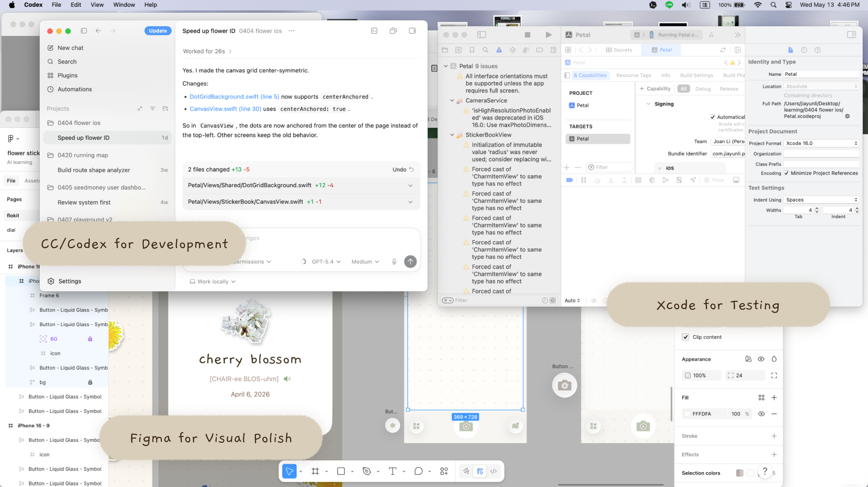Screen dimensions: 868x487
Task: Expand the CanvasView.swift diff row
Action: tap(301, 202)
